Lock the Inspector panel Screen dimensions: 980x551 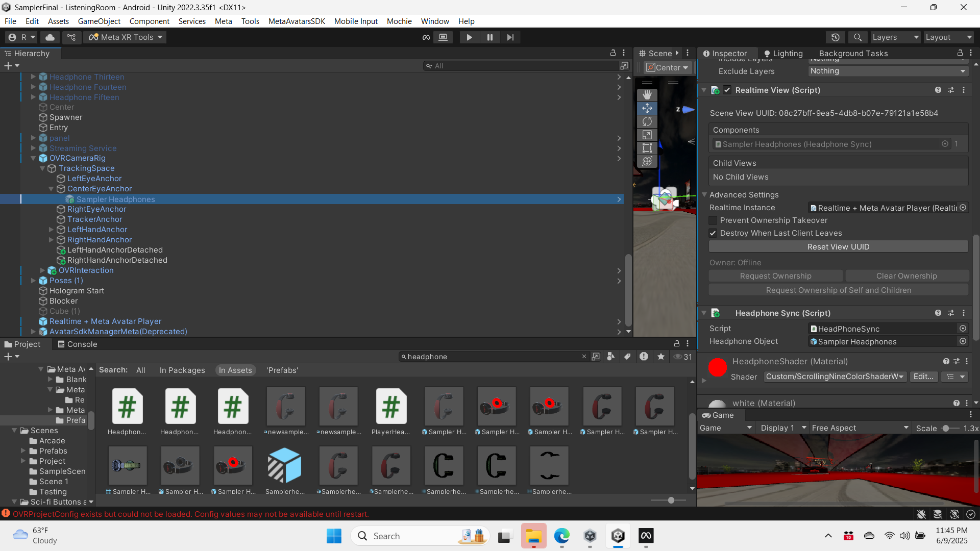960,53
